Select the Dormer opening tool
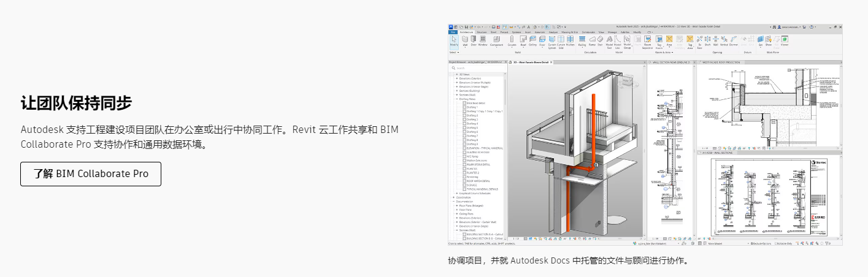This screenshot has height=277, width=868. click(x=733, y=40)
